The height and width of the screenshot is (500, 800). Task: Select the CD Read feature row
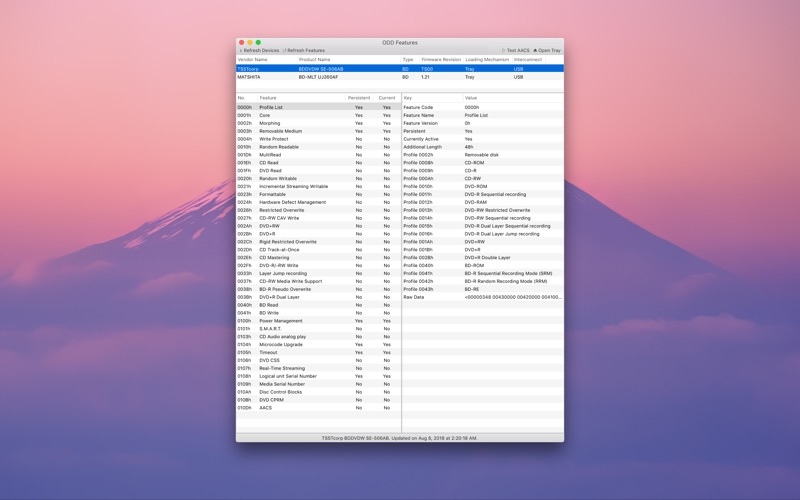(318, 163)
